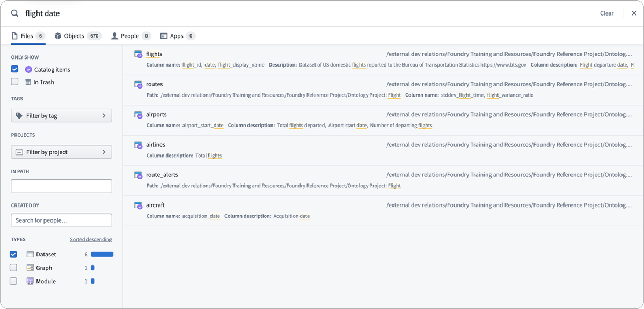Click the search magnifier icon

pyautogui.click(x=13, y=12)
